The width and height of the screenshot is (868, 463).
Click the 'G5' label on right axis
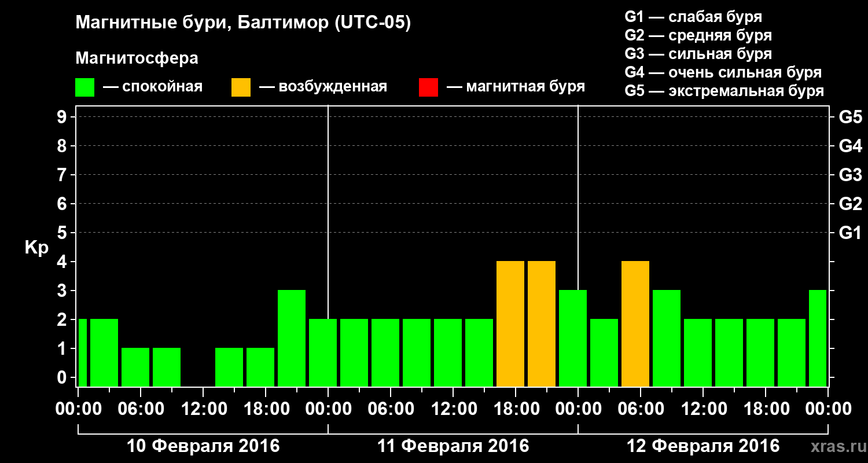coord(850,117)
